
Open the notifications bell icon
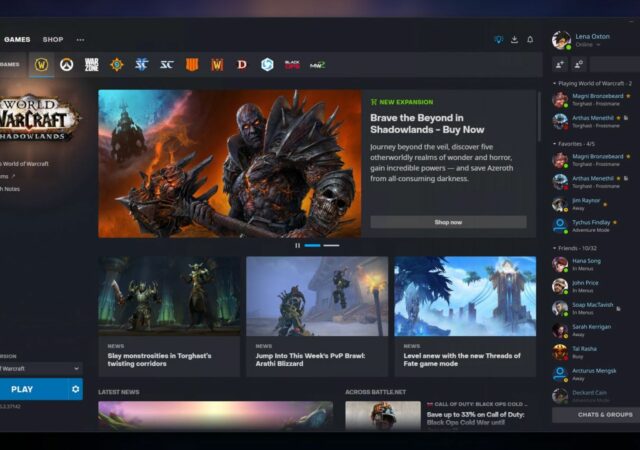530,40
